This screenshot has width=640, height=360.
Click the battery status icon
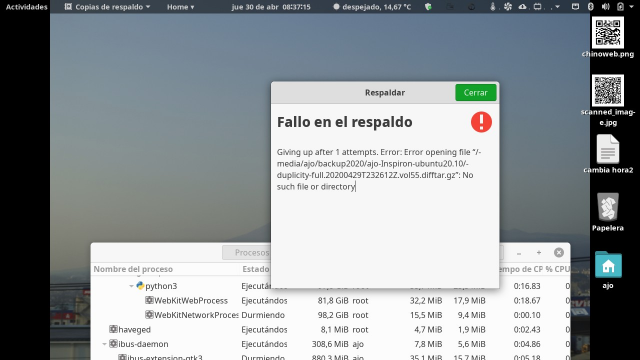point(620,7)
